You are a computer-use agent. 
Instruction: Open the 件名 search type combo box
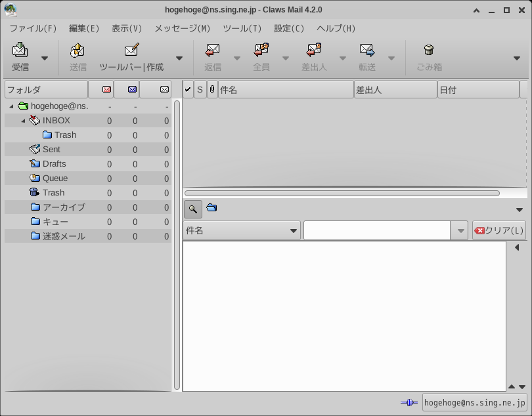[242, 230]
